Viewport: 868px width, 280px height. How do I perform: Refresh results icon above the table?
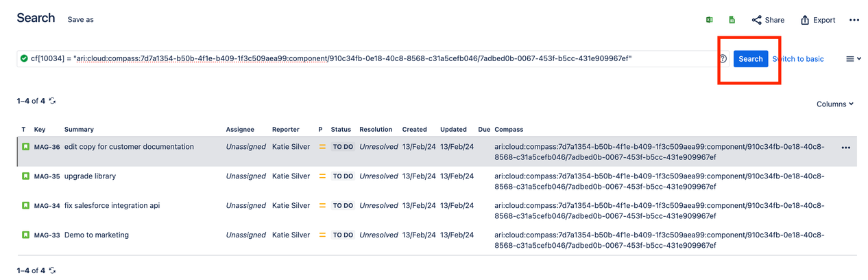[52, 101]
